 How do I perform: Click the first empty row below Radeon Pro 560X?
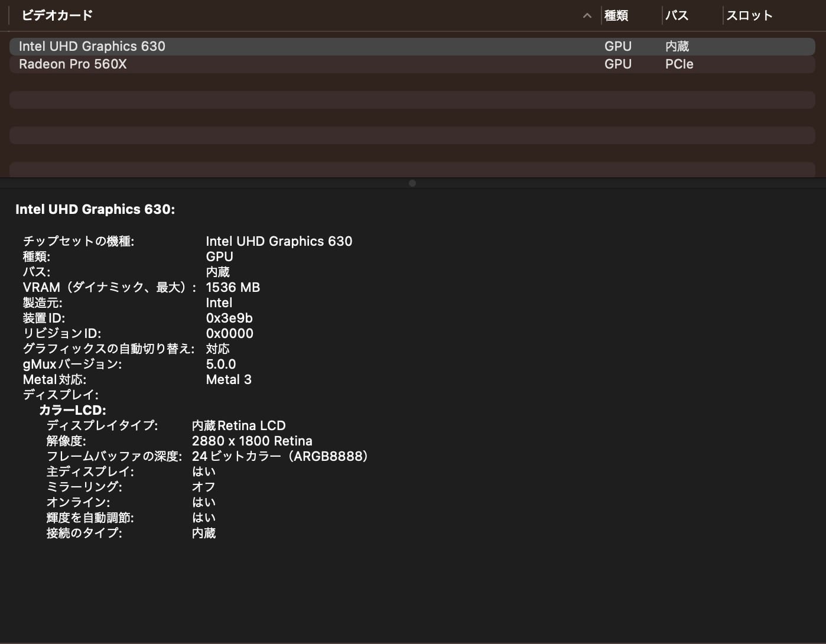(412, 82)
